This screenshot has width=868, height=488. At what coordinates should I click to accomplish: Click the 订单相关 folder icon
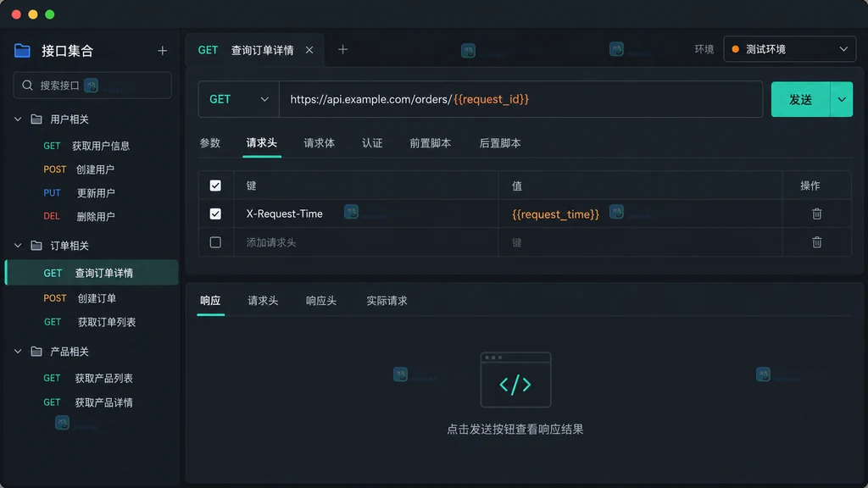[x=36, y=245]
